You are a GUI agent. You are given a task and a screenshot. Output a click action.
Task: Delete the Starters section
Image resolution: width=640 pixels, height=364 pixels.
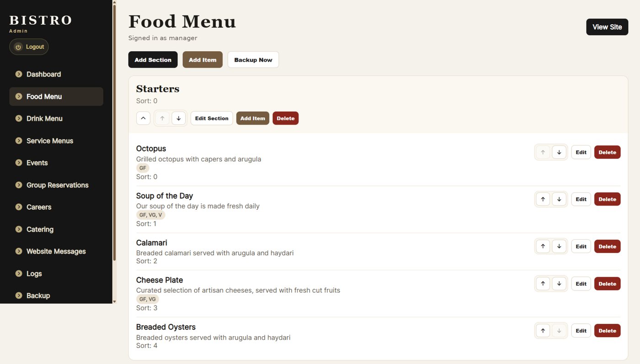click(286, 118)
